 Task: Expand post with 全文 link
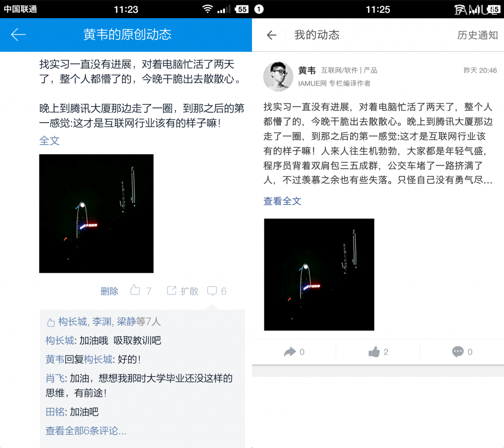[49, 140]
